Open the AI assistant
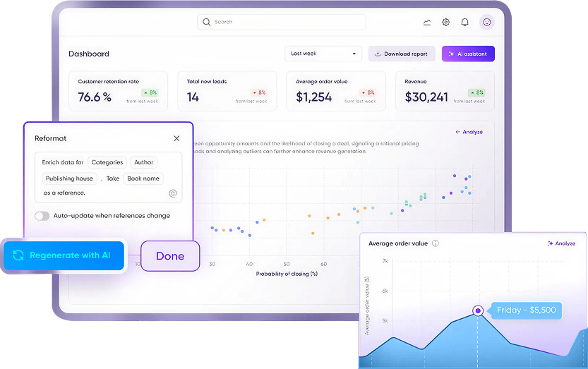The width and height of the screenshot is (588, 369). [x=468, y=54]
